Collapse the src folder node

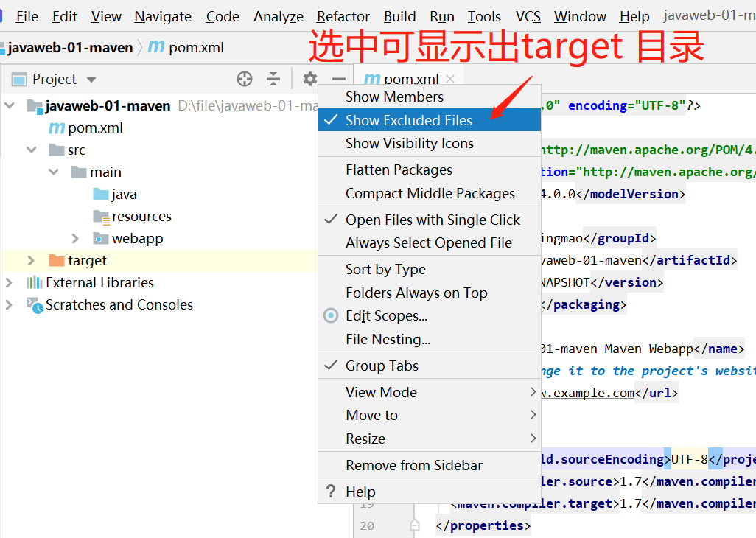tap(32, 150)
